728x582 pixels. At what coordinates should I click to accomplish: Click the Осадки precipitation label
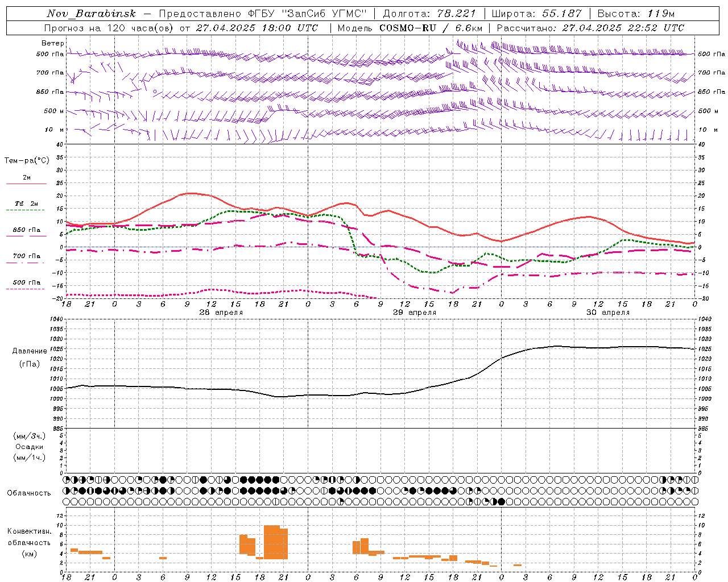coord(30,447)
